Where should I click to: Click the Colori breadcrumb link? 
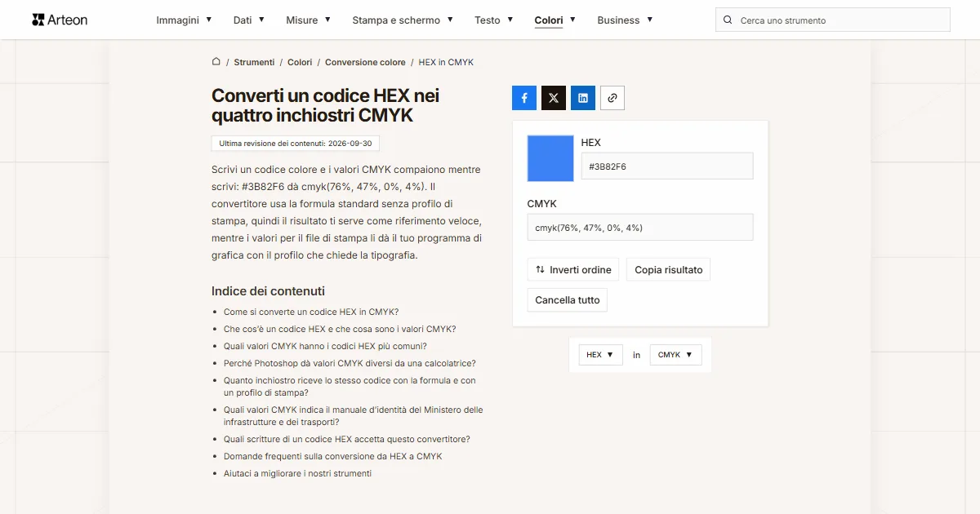300,62
